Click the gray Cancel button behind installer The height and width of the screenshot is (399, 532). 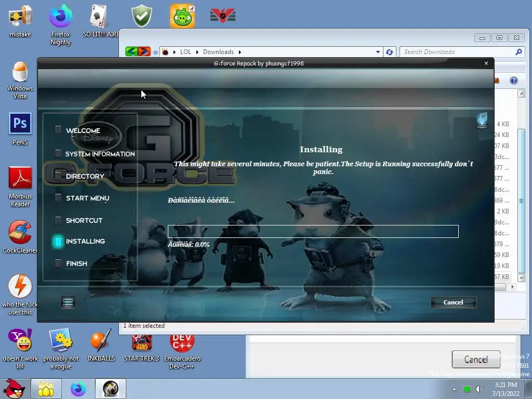(x=476, y=360)
